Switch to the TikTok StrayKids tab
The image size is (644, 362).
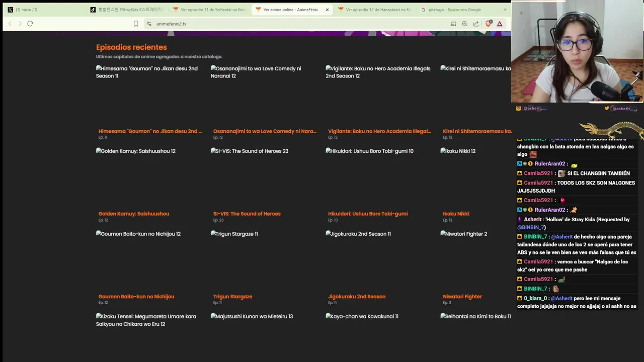click(127, 10)
